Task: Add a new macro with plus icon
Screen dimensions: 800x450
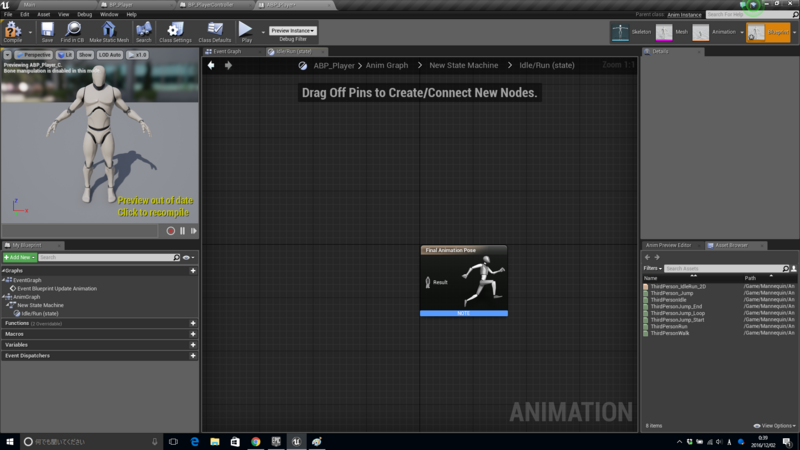Action: [x=193, y=334]
